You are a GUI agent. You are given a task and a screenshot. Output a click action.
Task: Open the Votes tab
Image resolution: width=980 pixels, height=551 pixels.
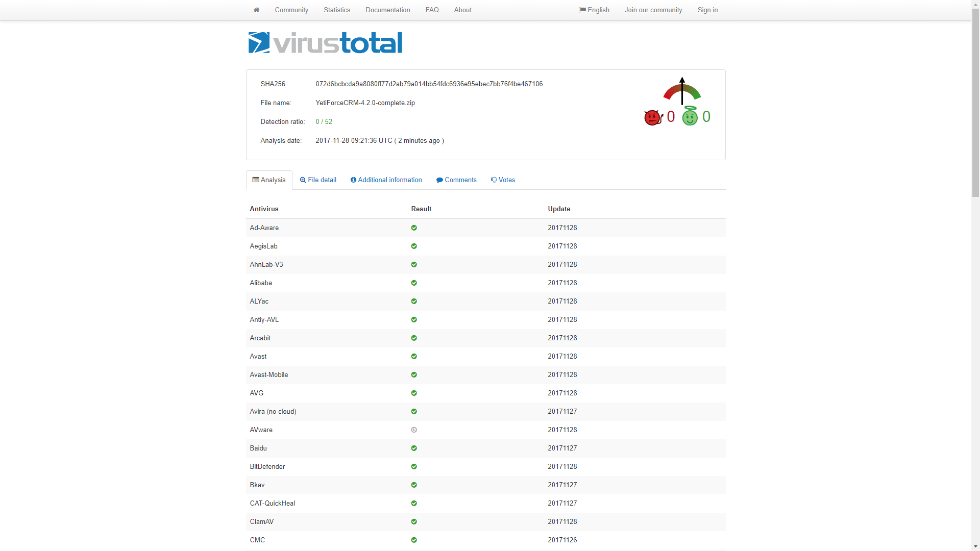pyautogui.click(x=503, y=180)
